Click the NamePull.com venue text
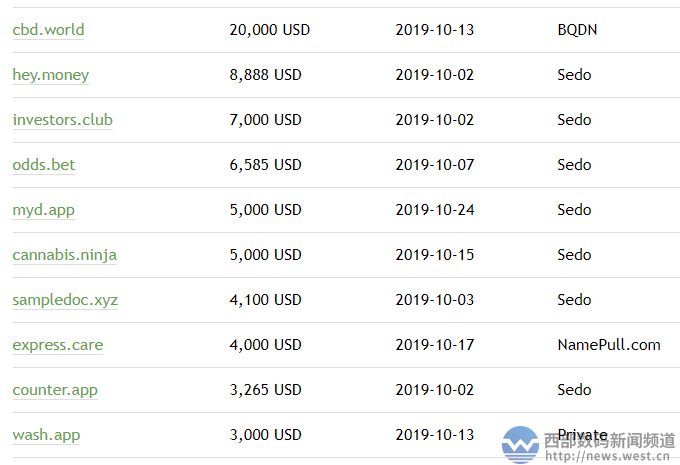680x465 pixels. point(609,345)
